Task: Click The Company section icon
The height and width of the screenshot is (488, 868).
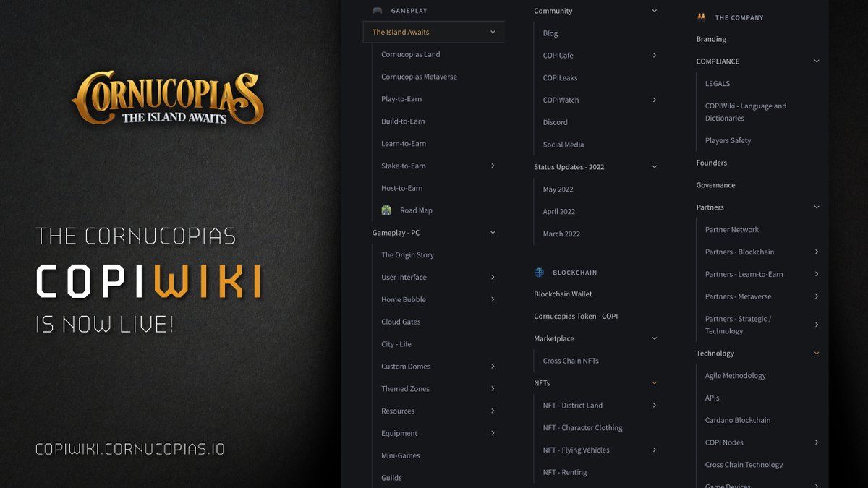Action: (x=701, y=17)
